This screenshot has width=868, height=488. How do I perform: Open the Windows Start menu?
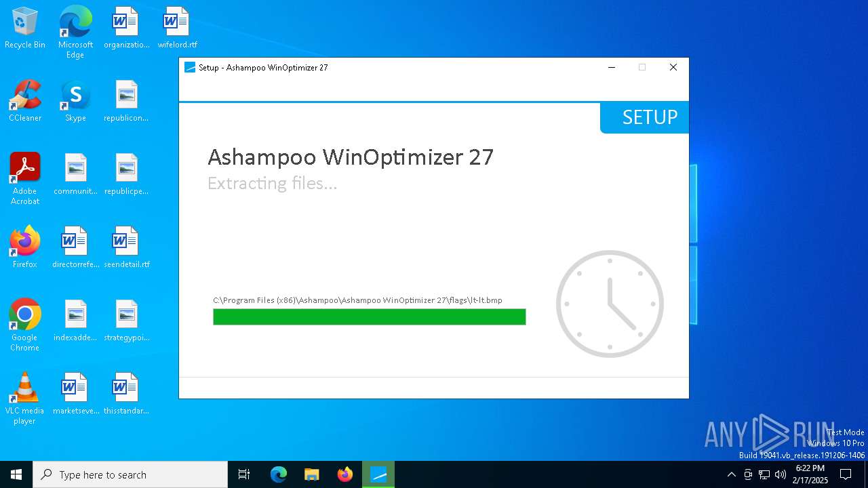click(16, 474)
